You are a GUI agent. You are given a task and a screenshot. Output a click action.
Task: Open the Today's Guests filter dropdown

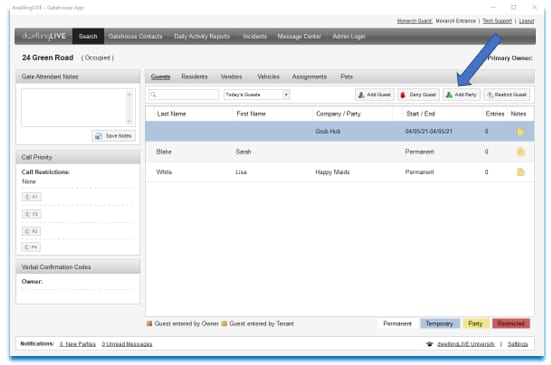[x=257, y=94]
